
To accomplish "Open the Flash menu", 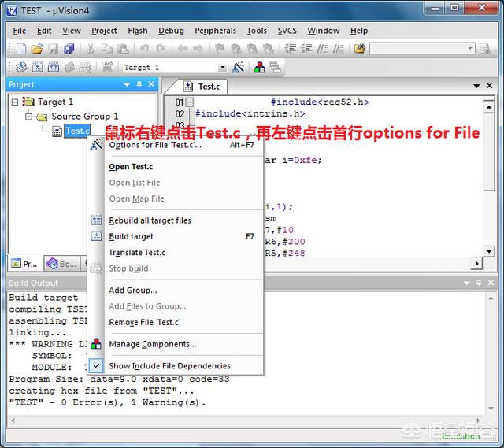I will tap(138, 31).
